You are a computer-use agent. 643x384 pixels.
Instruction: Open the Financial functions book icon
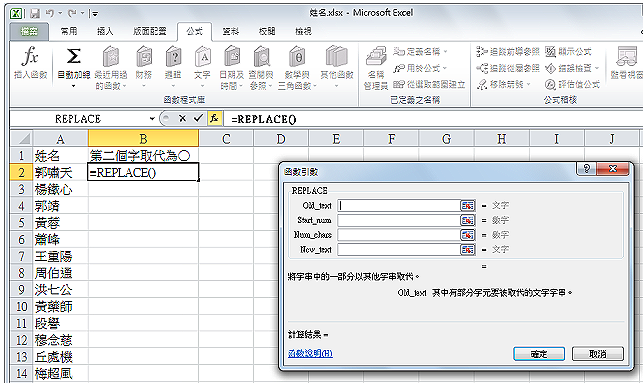(144, 57)
